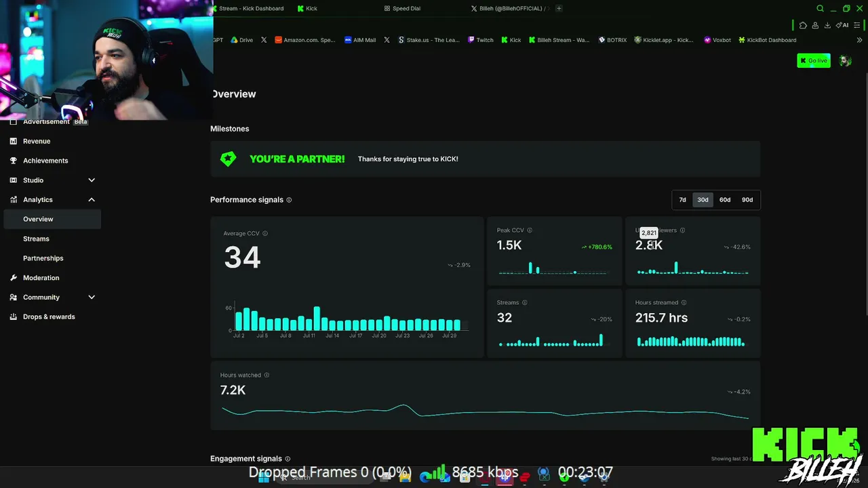Click the Average CCV value 34

click(x=242, y=258)
